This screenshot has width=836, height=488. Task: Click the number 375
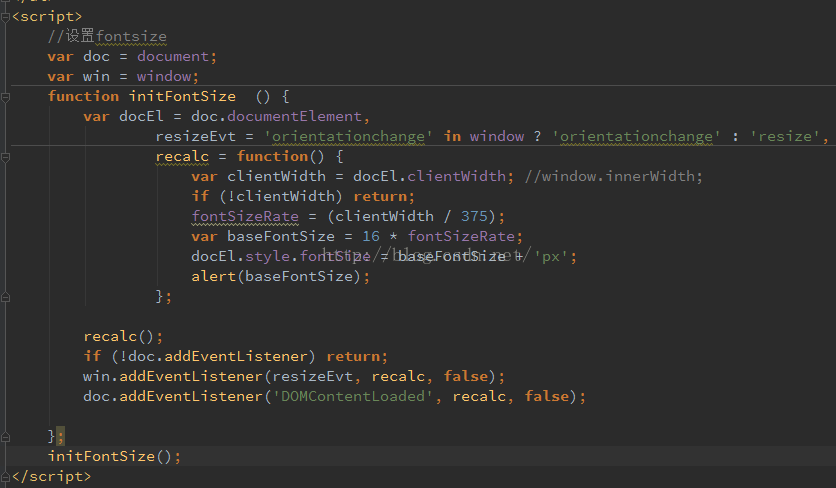click(475, 217)
